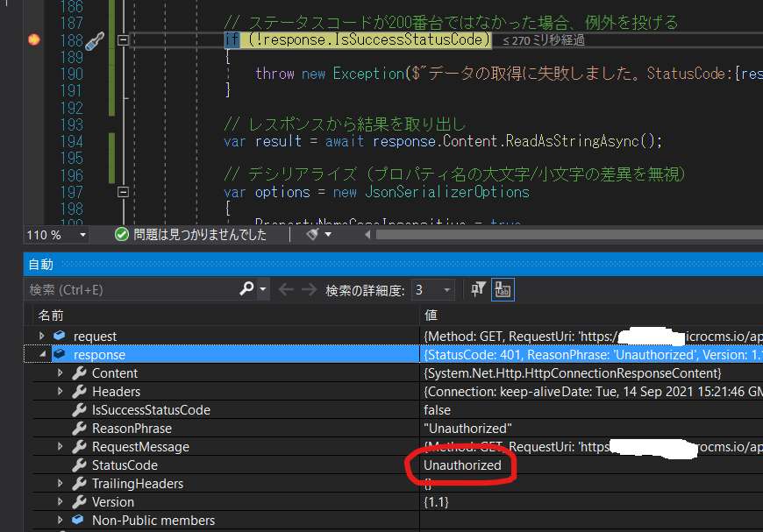Open the search options dropdown arrow

(263, 289)
